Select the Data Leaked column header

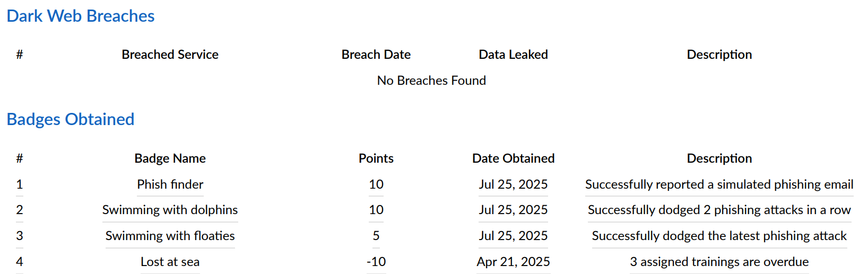click(513, 55)
